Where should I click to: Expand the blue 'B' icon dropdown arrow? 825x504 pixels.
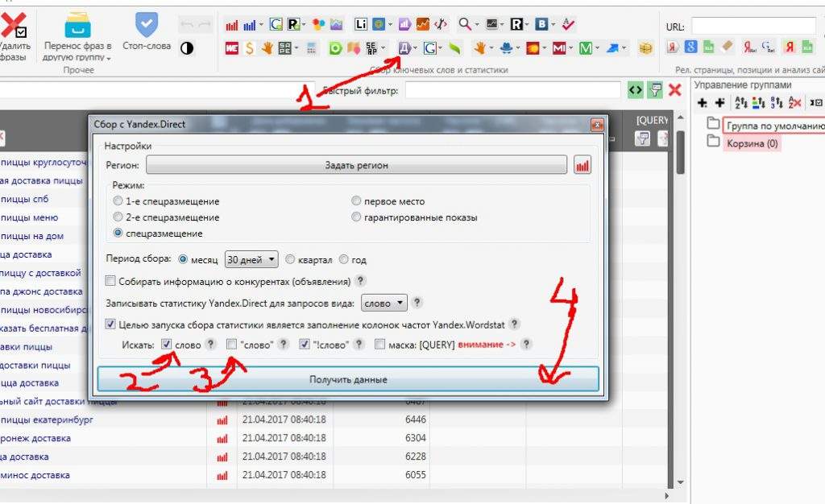click(x=553, y=24)
